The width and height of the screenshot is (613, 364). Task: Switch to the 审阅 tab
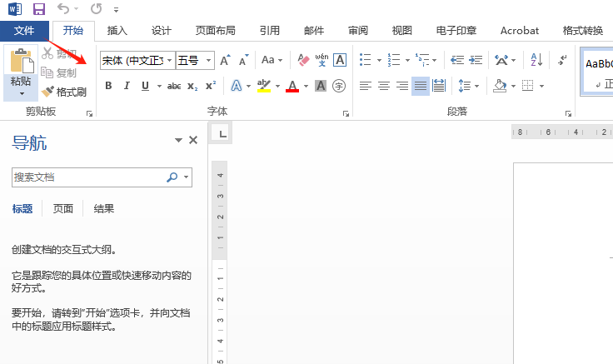point(358,31)
